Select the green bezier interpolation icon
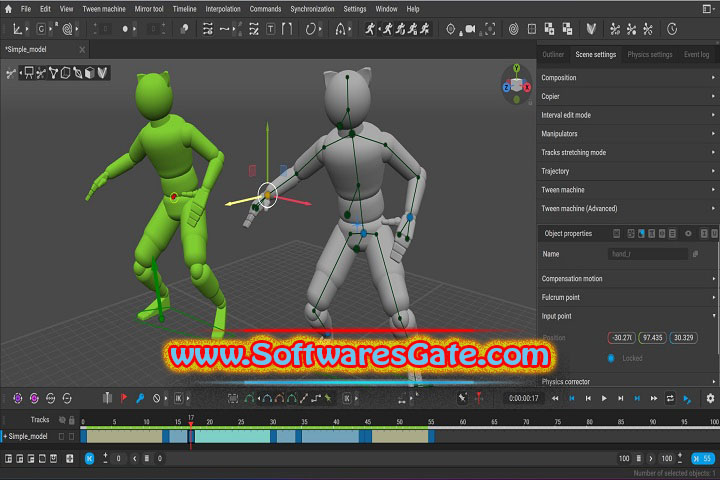Viewport: 720px width, 480px height. [249, 398]
